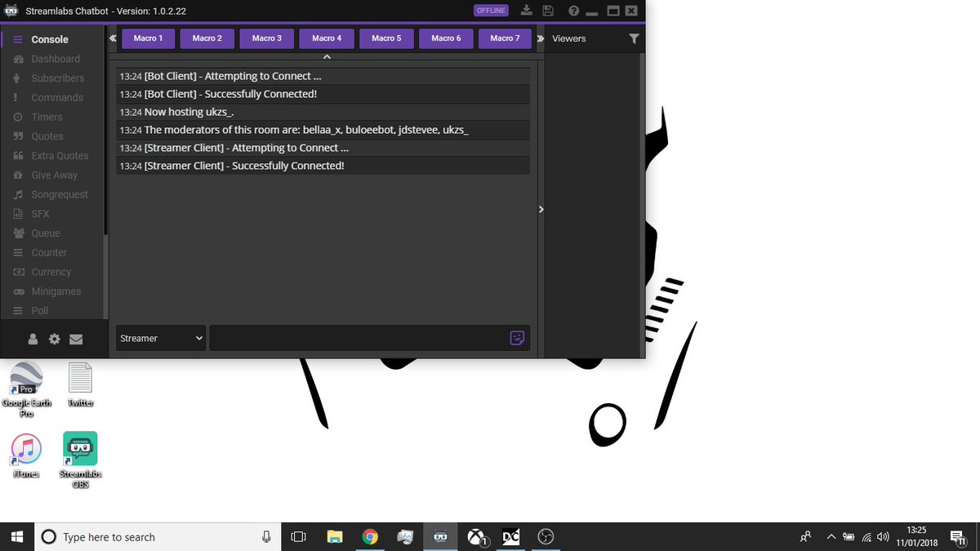Select 'Now hosting ukzs_.' log line
This screenshot has width=980, height=551.
pos(323,112)
